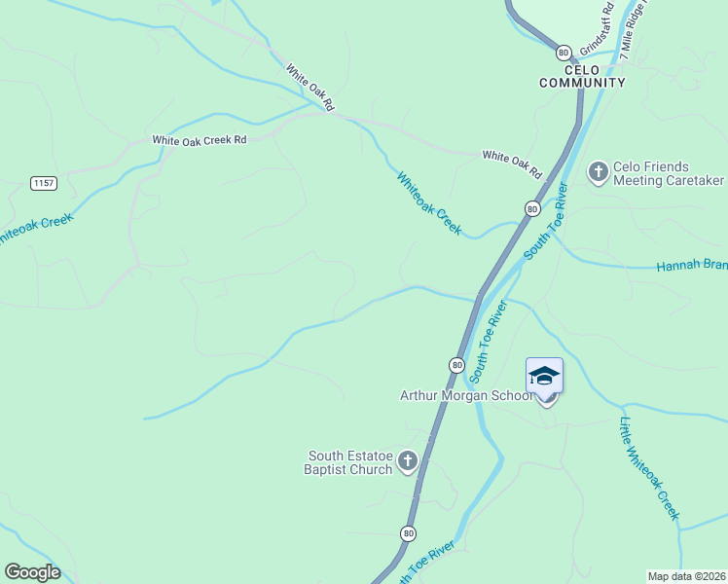The width and height of the screenshot is (728, 584).
Task: Open the Google logo link
Action: 32,572
